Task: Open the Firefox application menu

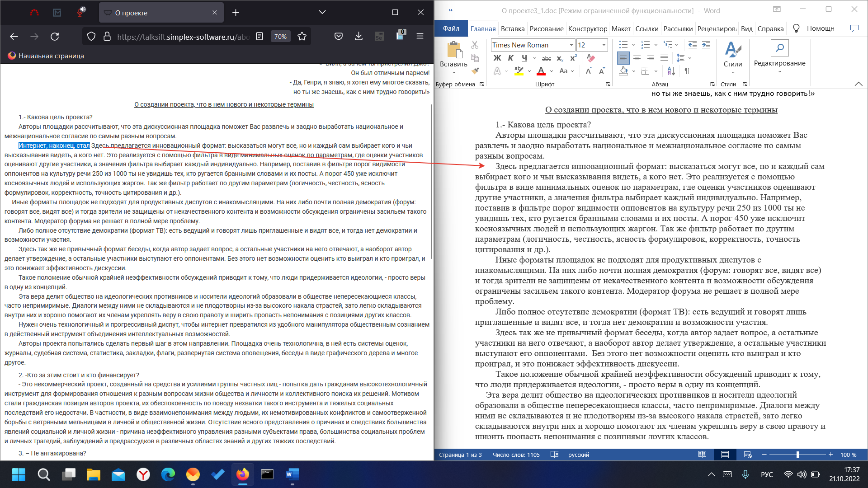Action: pyautogui.click(x=420, y=37)
